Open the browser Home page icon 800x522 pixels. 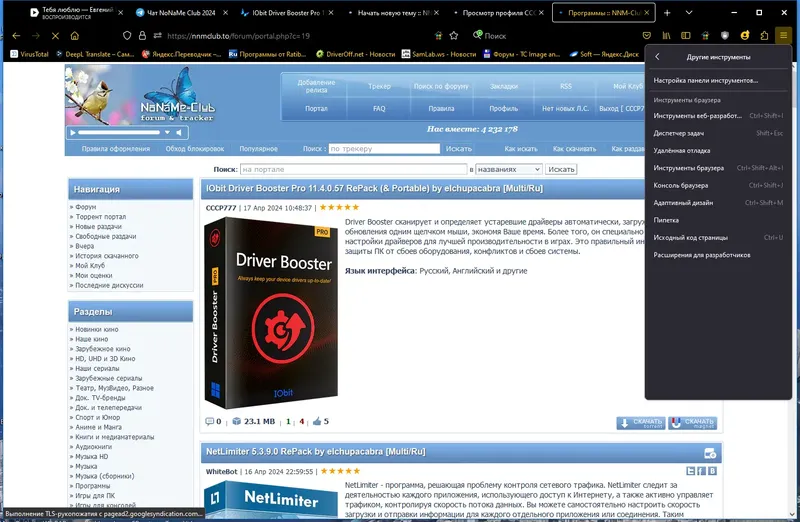[x=74, y=36]
